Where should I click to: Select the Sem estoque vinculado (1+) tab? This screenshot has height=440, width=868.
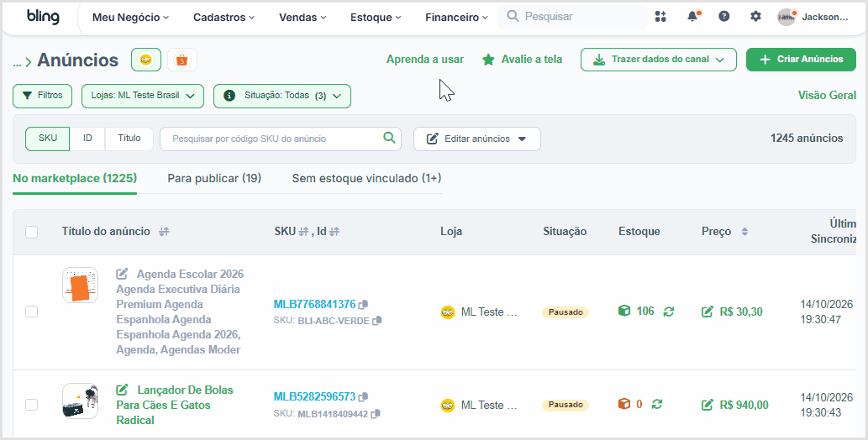[366, 178]
